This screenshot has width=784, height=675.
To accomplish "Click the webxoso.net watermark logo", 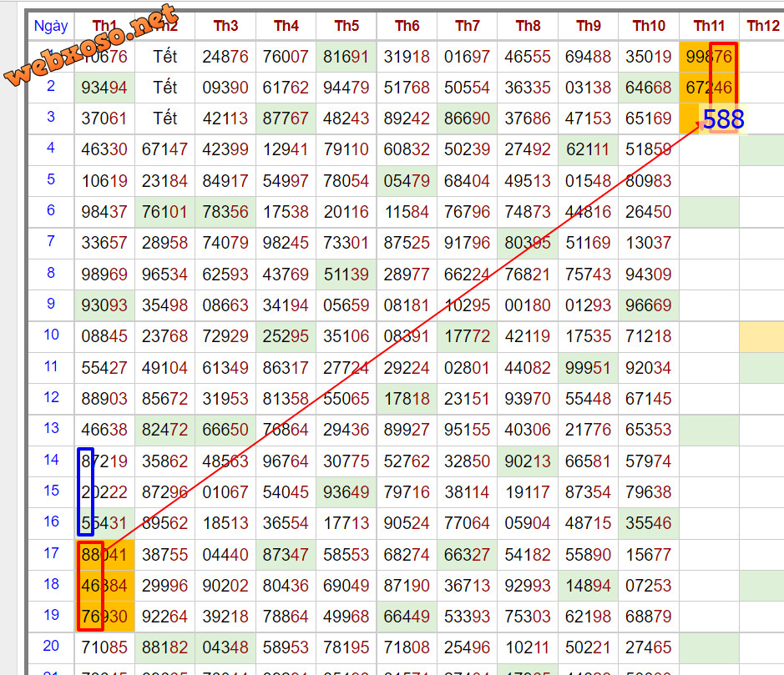I will (92, 48).
